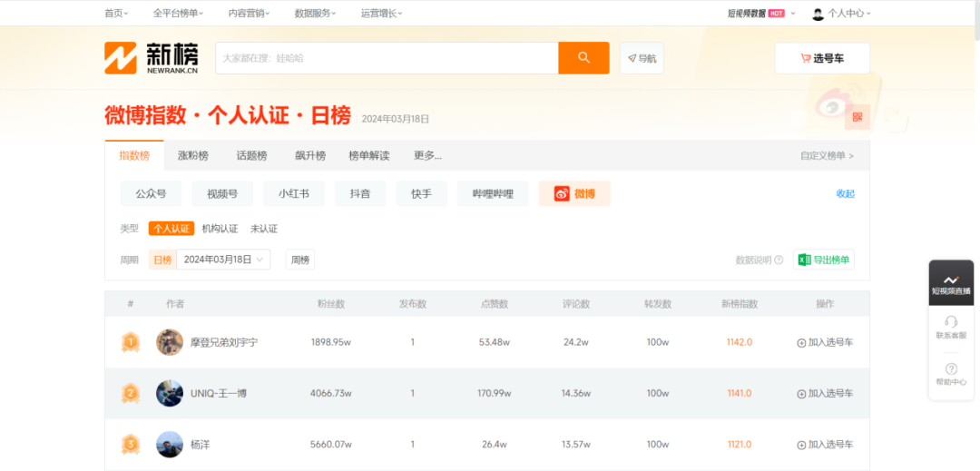Open 自定义榜单 link
Screen dimensions: 980x471
point(827,155)
